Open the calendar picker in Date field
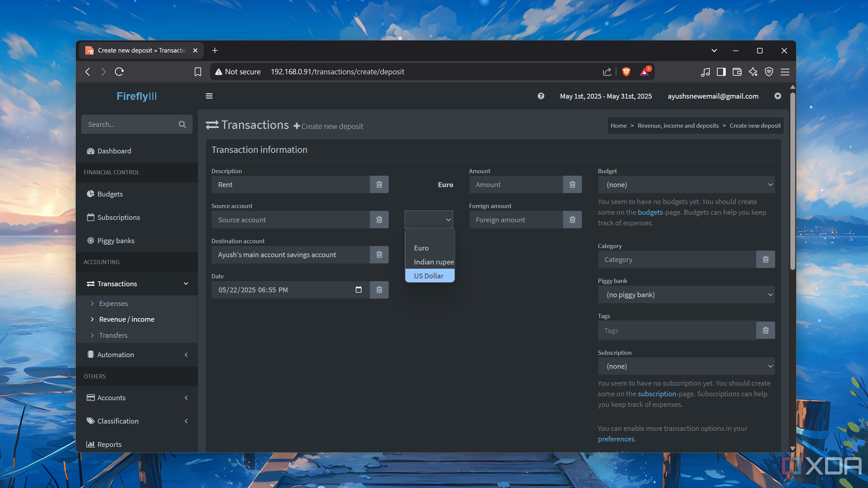The image size is (868, 488). [x=359, y=290]
